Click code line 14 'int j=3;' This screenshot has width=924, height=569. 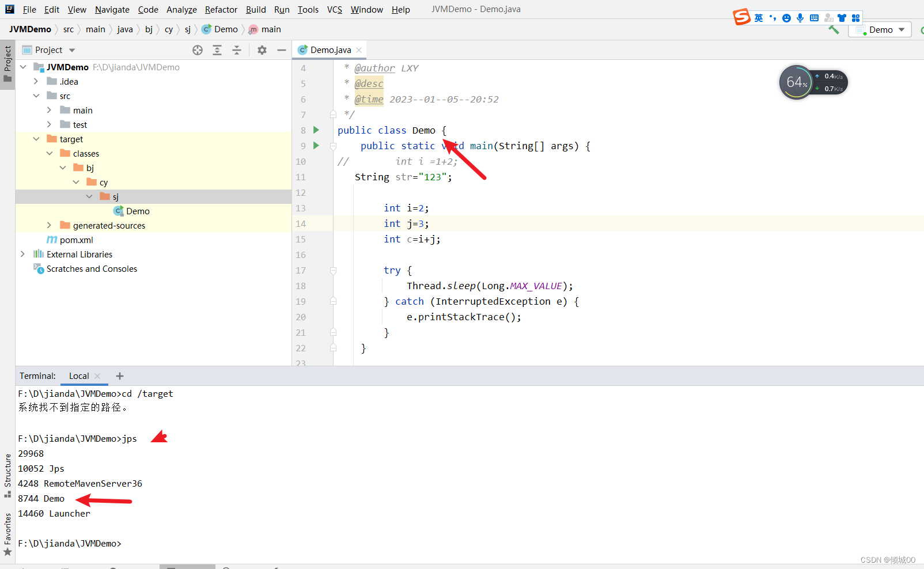coord(406,223)
